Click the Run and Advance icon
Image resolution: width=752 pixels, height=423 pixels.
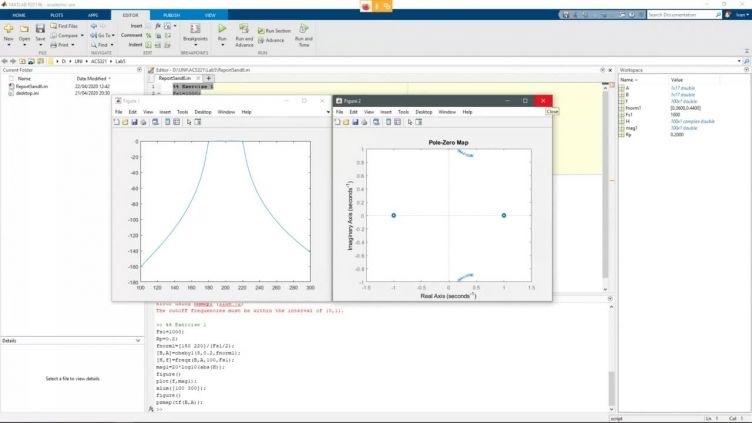(x=244, y=29)
